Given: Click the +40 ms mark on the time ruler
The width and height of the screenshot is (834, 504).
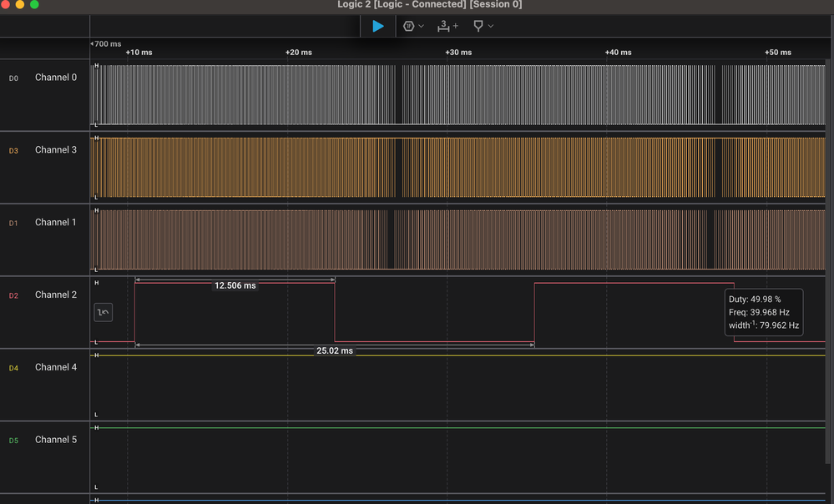Looking at the screenshot, I should click(618, 52).
